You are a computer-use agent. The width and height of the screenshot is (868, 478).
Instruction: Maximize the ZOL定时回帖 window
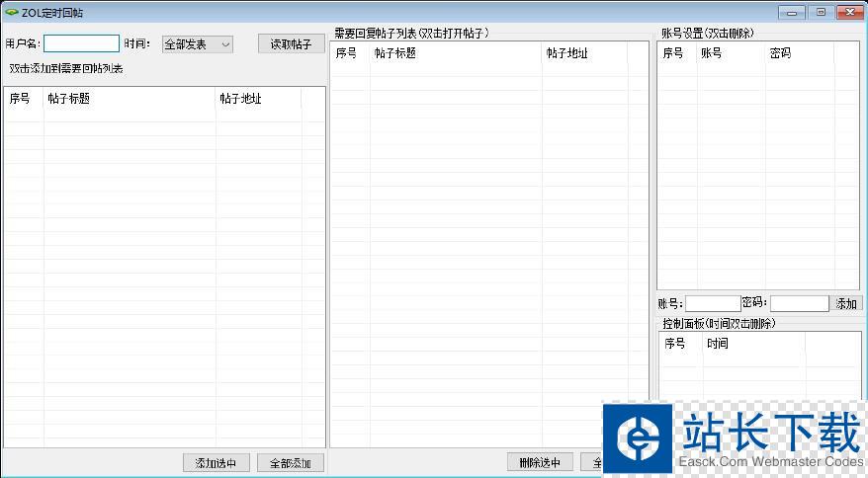pos(821,12)
